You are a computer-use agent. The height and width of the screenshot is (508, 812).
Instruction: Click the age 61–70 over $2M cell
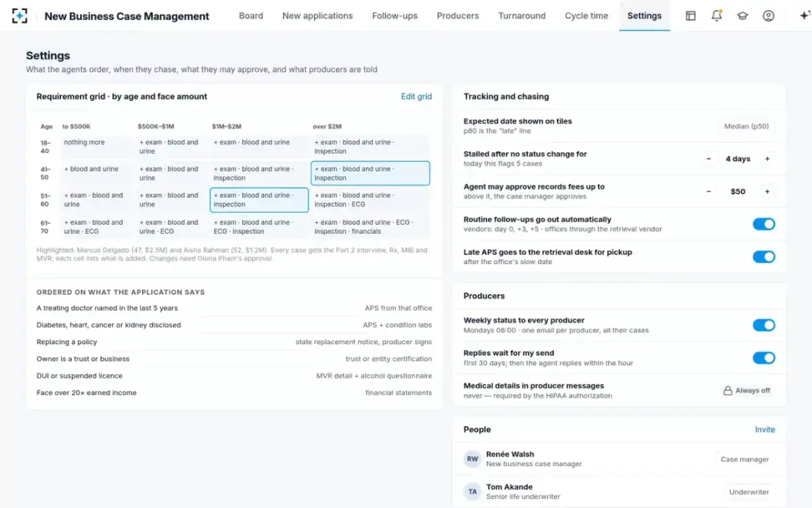pyautogui.click(x=370, y=227)
